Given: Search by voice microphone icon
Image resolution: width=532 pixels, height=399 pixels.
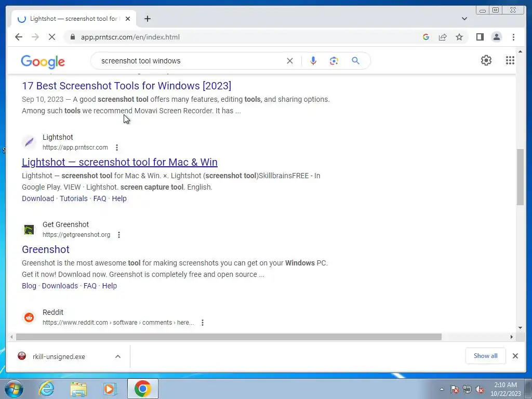Looking at the screenshot, I should point(313,61).
